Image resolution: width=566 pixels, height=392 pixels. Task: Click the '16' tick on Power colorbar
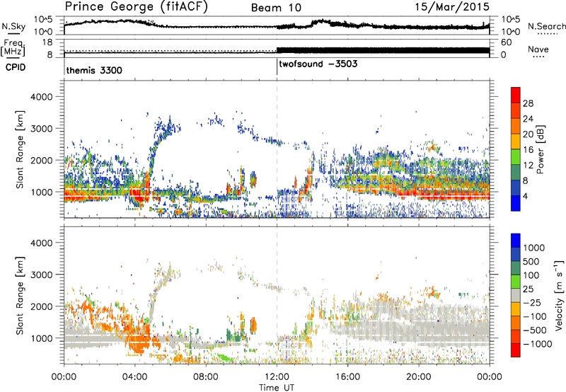[x=528, y=150]
